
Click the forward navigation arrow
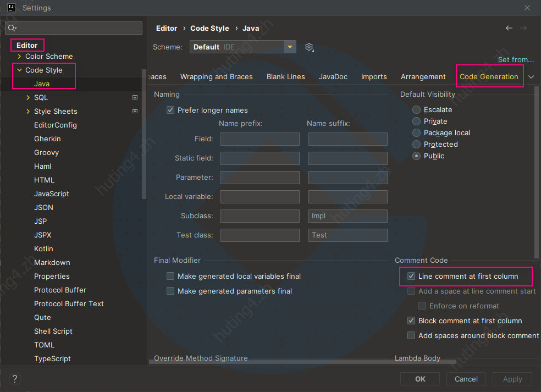pyautogui.click(x=523, y=28)
